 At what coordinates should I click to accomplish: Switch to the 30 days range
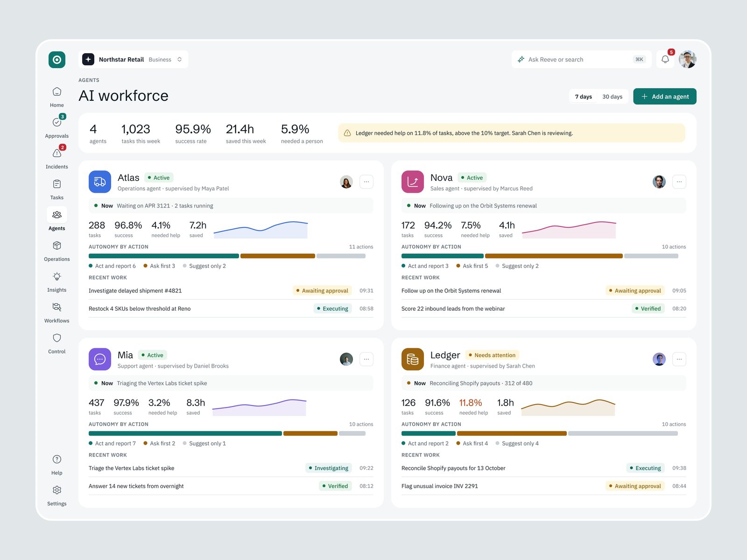612,97
